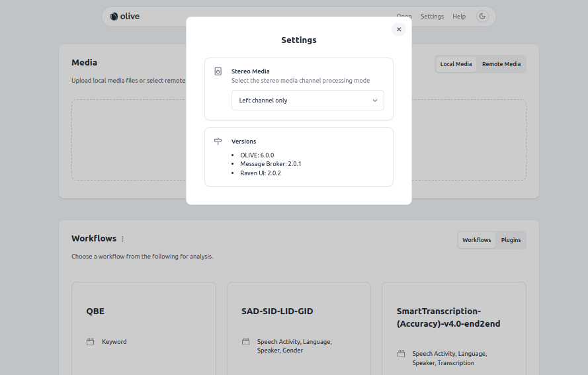
Task: Click the Stereo Media speaker icon
Action: pyautogui.click(x=218, y=71)
